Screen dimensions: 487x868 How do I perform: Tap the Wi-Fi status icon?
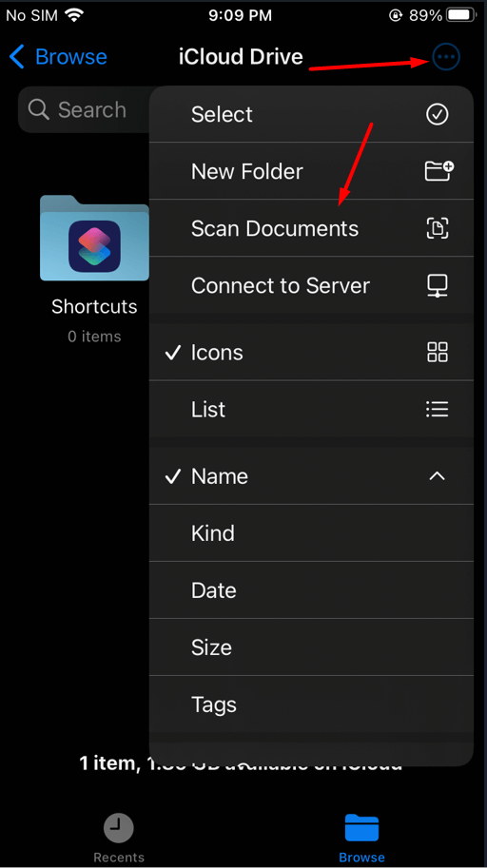[74, 15]
